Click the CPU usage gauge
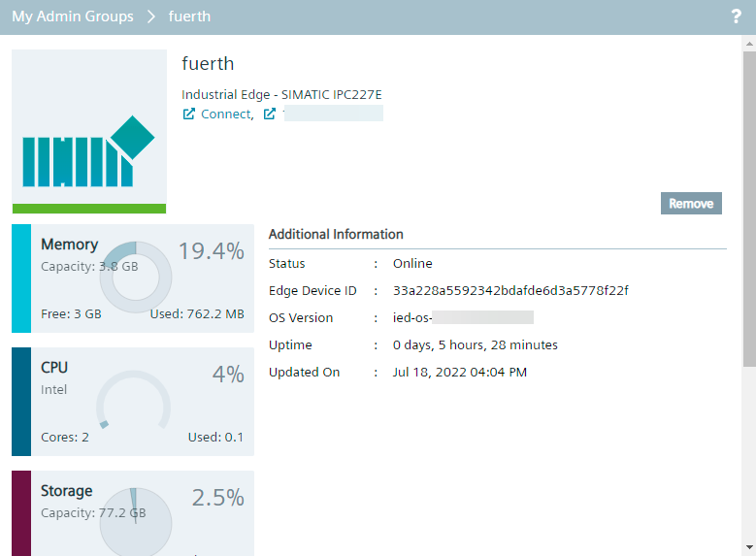The width and height of the screenshot is (756, 556). [x=133, y=404]
